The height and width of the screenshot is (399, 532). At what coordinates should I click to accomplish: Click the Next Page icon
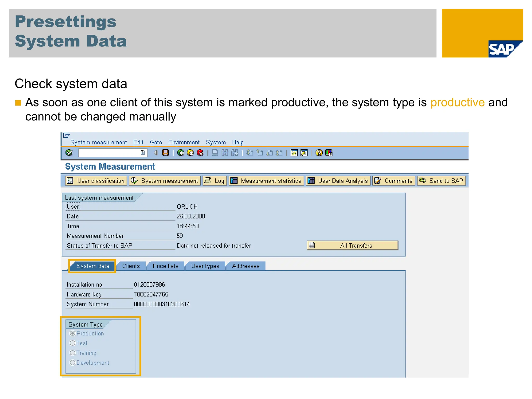click(x=269, y=153)
